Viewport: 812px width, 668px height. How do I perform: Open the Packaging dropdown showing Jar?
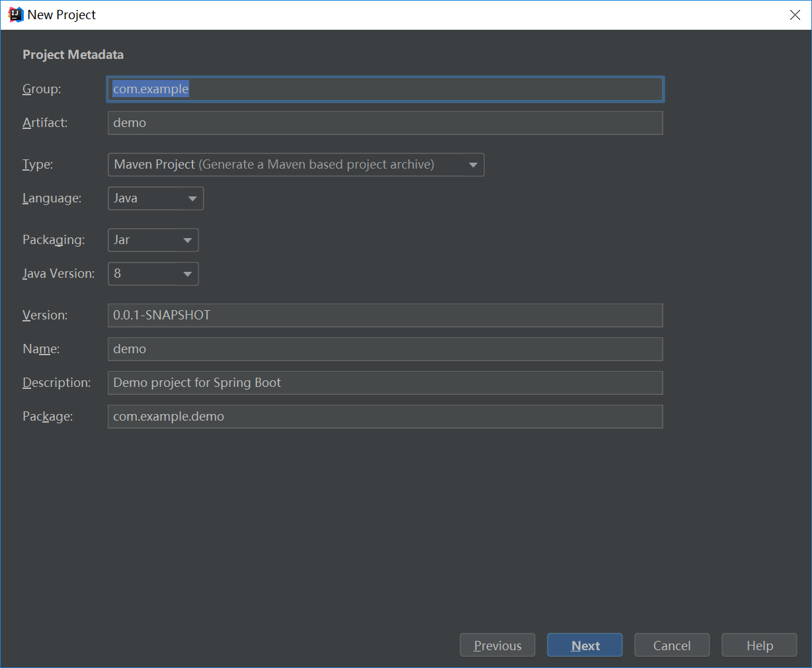pyautogui.click(x=153, y=240)
